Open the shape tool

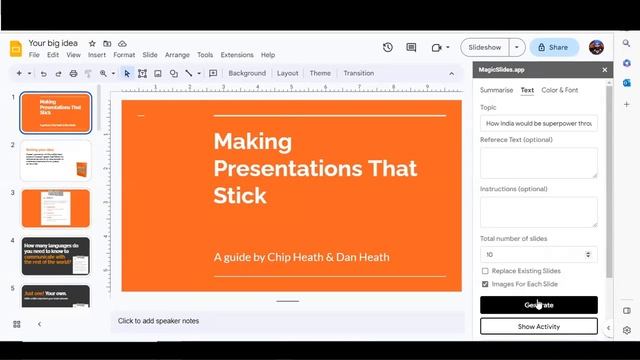tap(173, 73)
